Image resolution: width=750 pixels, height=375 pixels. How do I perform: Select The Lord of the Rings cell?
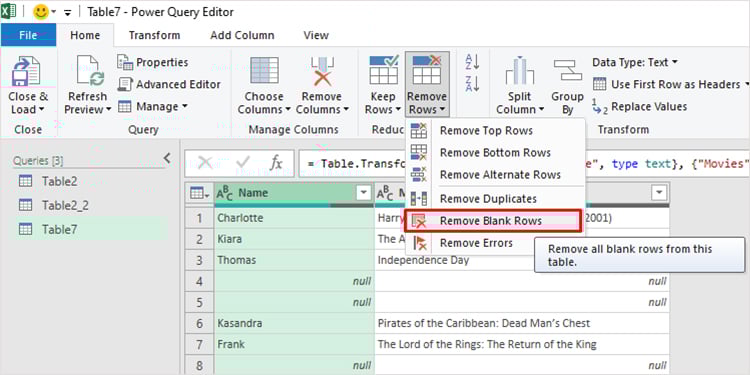click(x=522, y=344)
